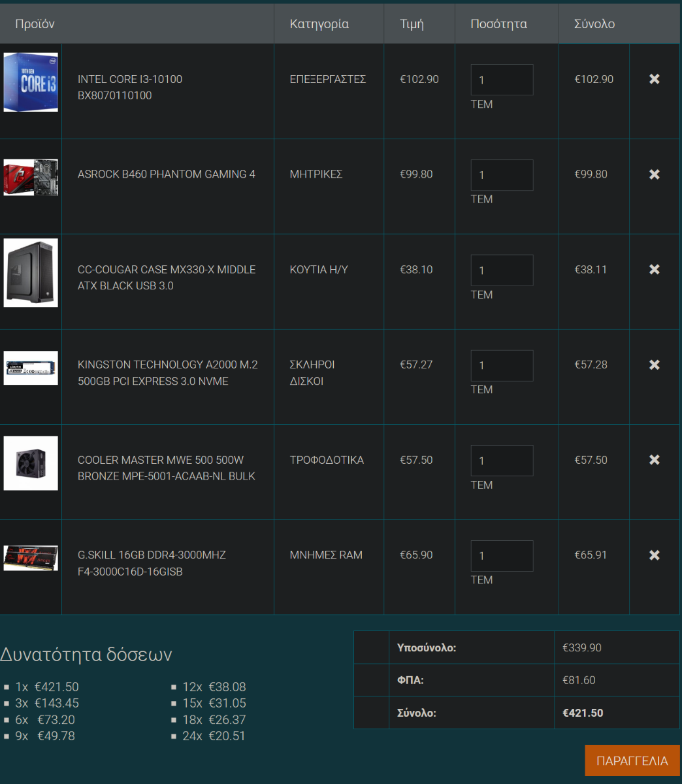Click the Ποσότητα column header
This screenshot has width=682, height=784.
point(499,24)
